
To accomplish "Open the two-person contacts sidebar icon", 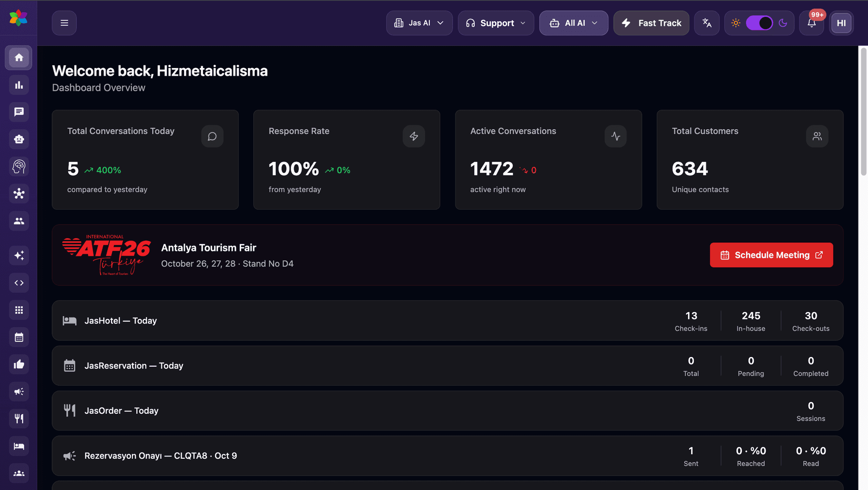I will [x=19, y=221].
